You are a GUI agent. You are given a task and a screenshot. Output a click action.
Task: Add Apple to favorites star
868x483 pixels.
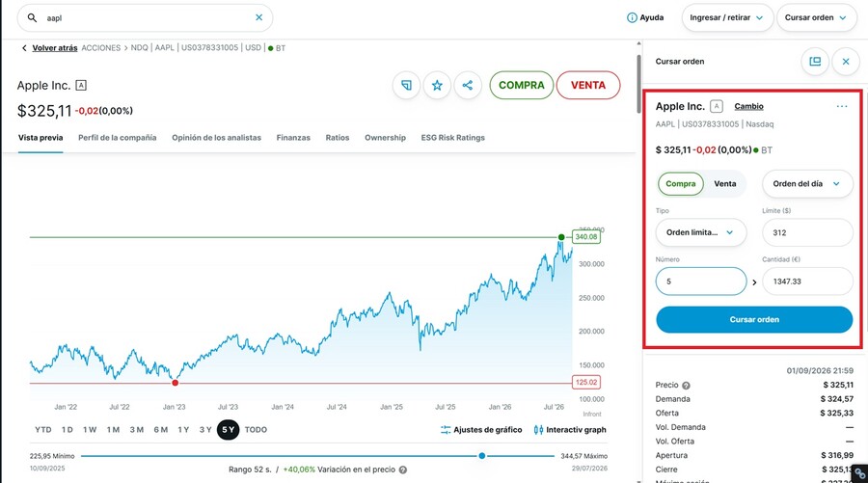[437, 85]
